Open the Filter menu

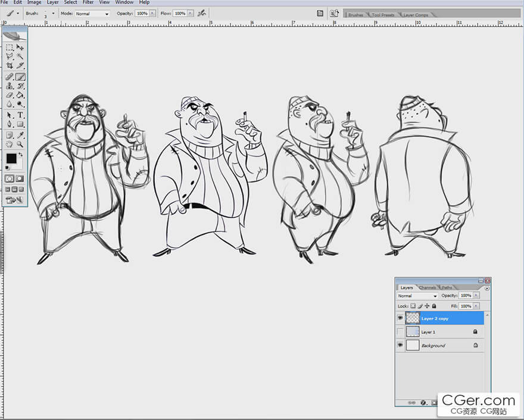coord(88,2)
